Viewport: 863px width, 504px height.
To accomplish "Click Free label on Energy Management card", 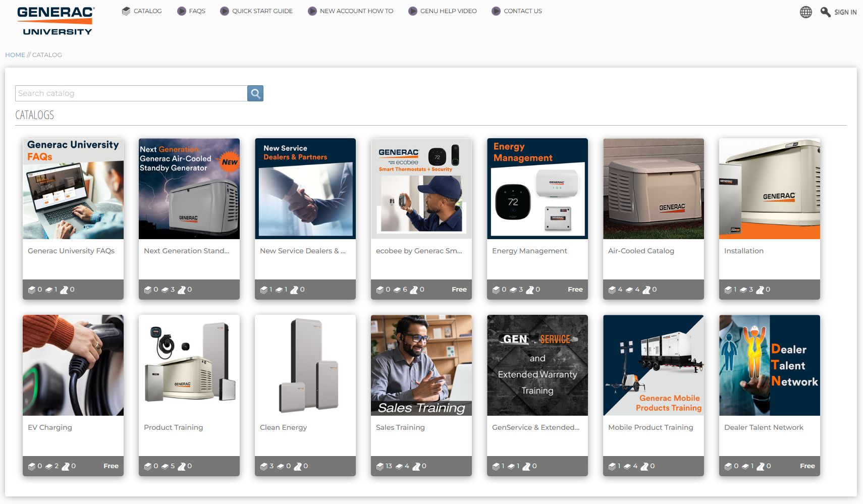I will pyautogui.click(x=575, y=290).
